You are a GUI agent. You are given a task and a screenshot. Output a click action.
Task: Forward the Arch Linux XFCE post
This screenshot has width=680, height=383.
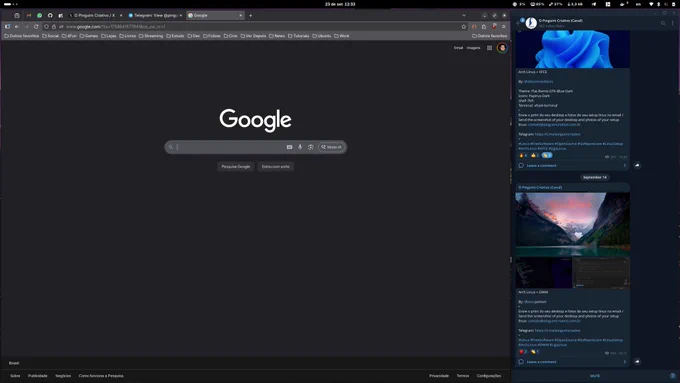coord(637,165)
